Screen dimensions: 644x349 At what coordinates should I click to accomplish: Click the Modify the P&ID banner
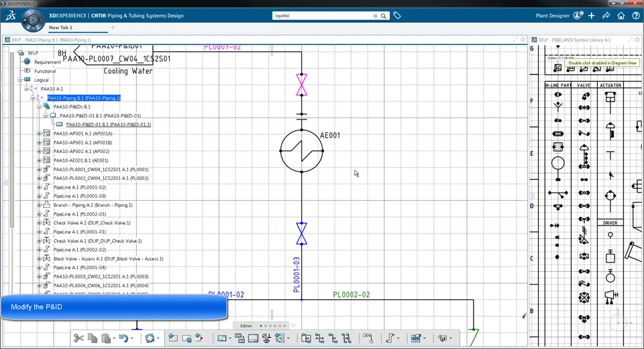tap(114, 307)
